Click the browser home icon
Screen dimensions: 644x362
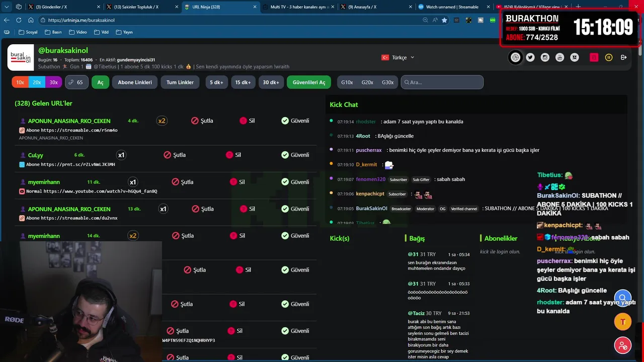coord(31,20)
